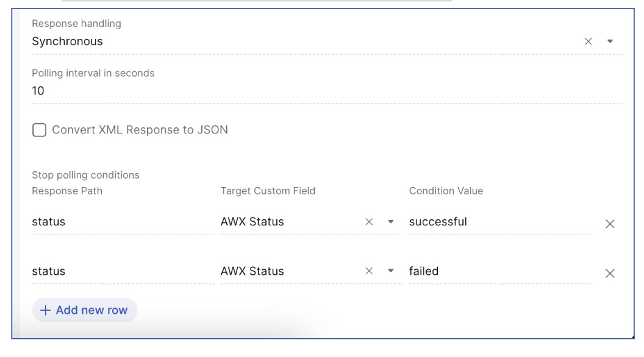
Task: Enable Convert XML Response to JSON checkbox
Action: coord(39,130)
